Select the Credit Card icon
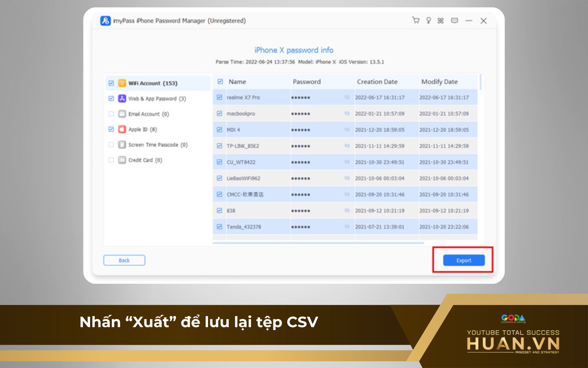The width and height of the screenshot is (588, 368). pyautogui.click(x=122, y=160)
